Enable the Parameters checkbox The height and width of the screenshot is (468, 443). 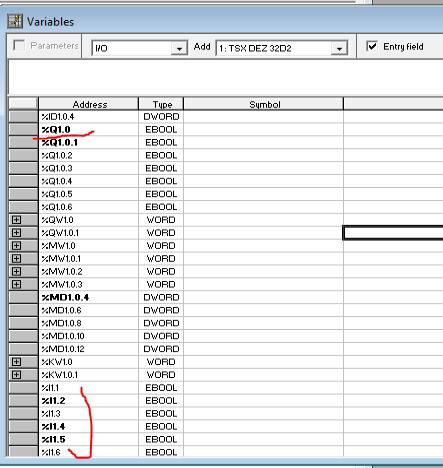pos(19,45)
